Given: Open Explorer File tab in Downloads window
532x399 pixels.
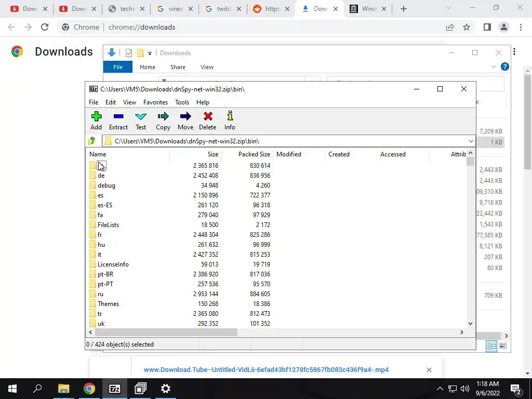Looking at the screenshot, I should 118,67.
